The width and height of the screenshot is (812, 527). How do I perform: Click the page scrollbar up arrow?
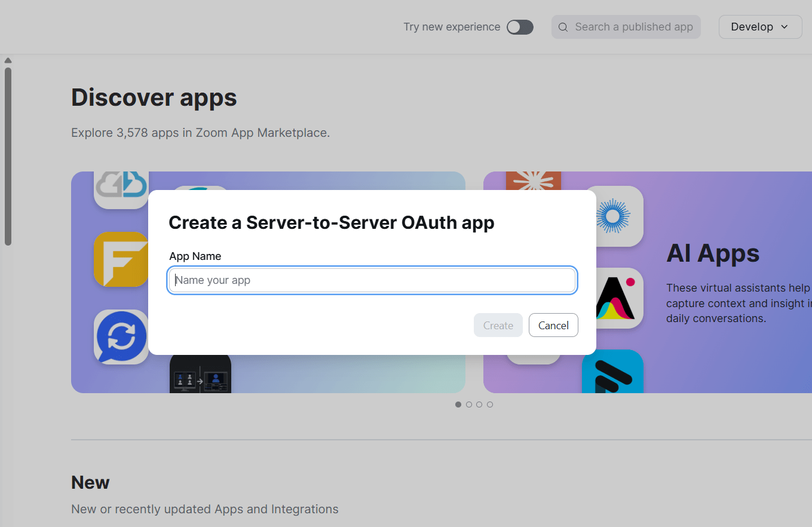[x=8, y=60]
